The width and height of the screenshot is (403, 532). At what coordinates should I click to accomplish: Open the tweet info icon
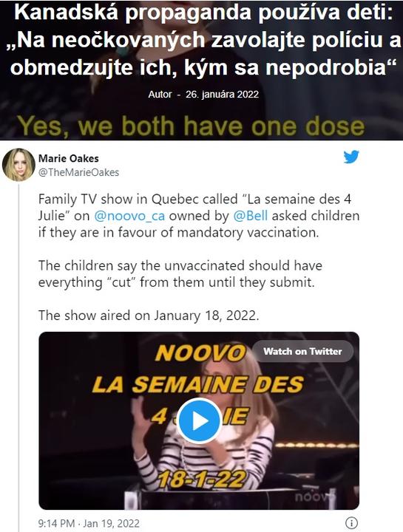[352, 522]
